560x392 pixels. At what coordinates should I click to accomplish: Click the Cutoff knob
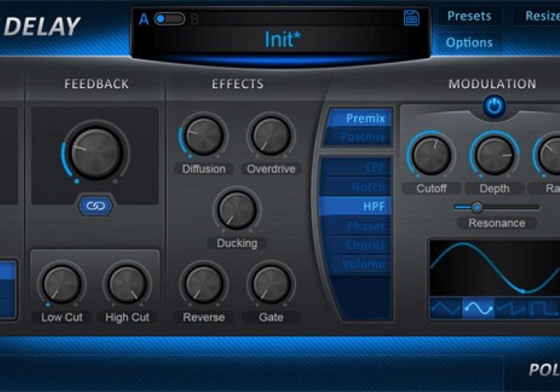(431, 155)
